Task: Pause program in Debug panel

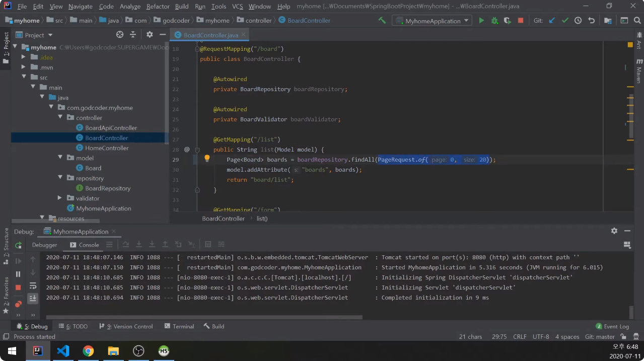Action: click(18, 274)
